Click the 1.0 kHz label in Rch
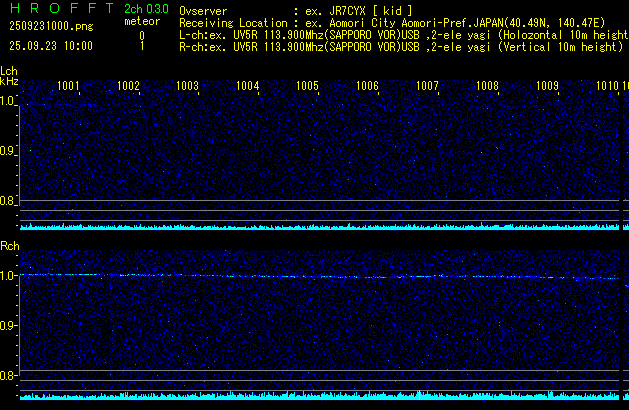This screenshot has height=410, width=629. coord(8,275)
